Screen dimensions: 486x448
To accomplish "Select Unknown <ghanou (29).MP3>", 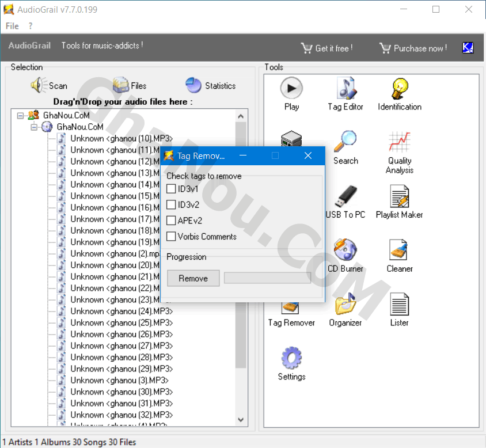I will 121,369.
